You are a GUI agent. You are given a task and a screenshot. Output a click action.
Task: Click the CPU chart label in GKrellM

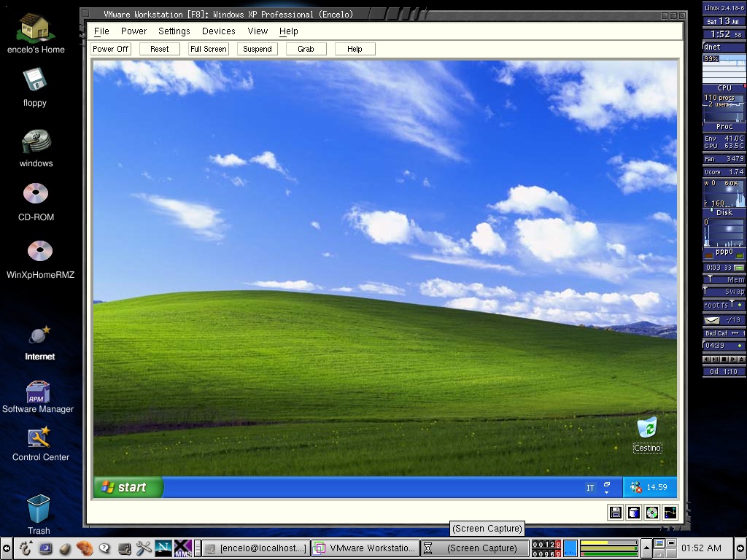724,88
